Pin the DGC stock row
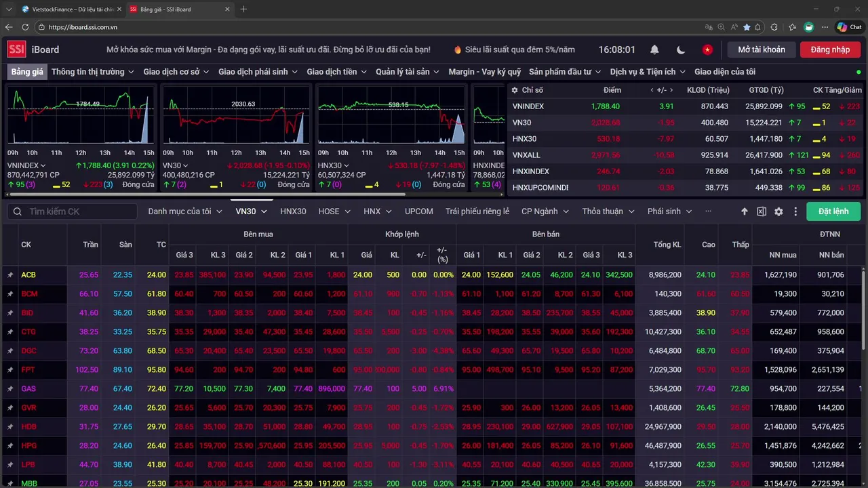 [x=10, y=351]
